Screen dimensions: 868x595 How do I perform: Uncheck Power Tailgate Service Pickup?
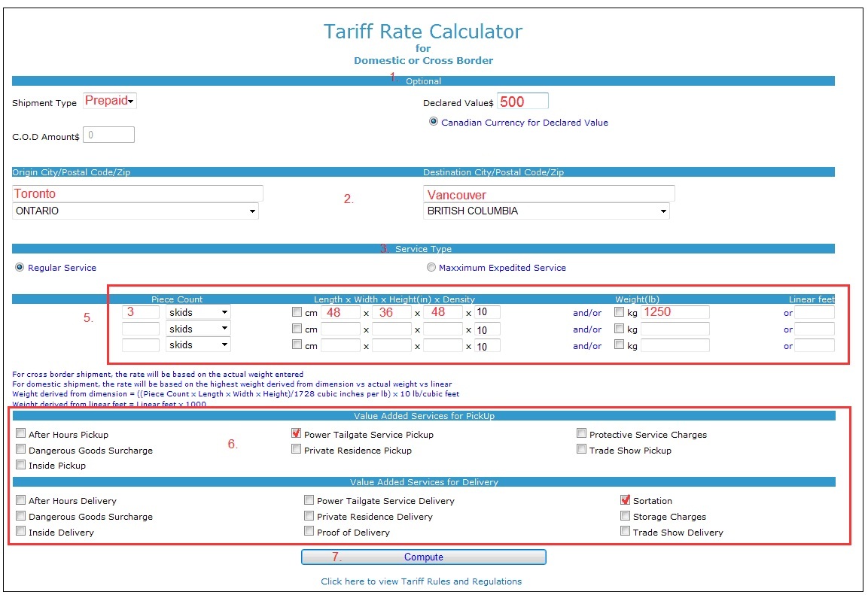(297, 433)
